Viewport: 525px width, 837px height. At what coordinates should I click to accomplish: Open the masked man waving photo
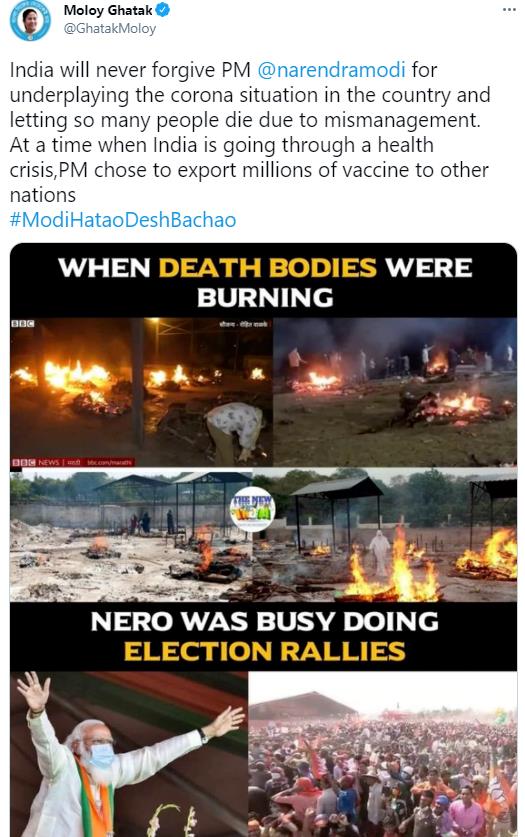(x=129, y=754)
